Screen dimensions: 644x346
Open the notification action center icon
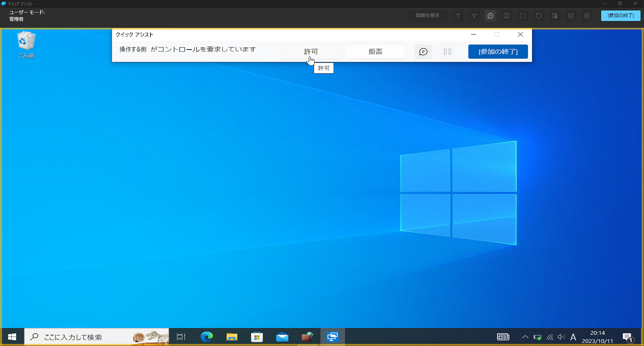pos(628,337)
